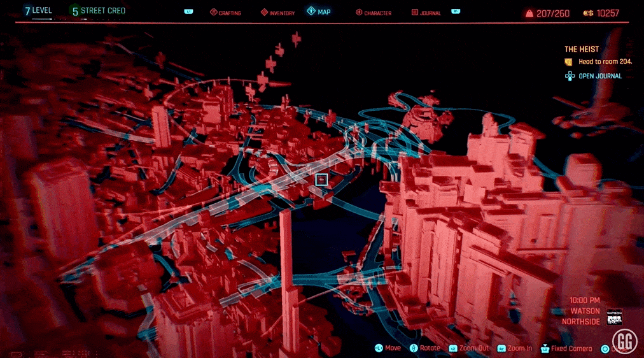
Task: Click the Rotate control hint
Action: 425,348
